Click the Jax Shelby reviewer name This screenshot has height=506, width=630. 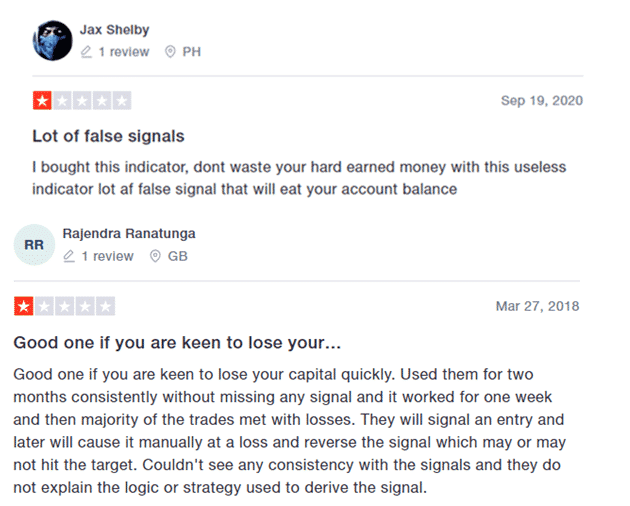115,30
